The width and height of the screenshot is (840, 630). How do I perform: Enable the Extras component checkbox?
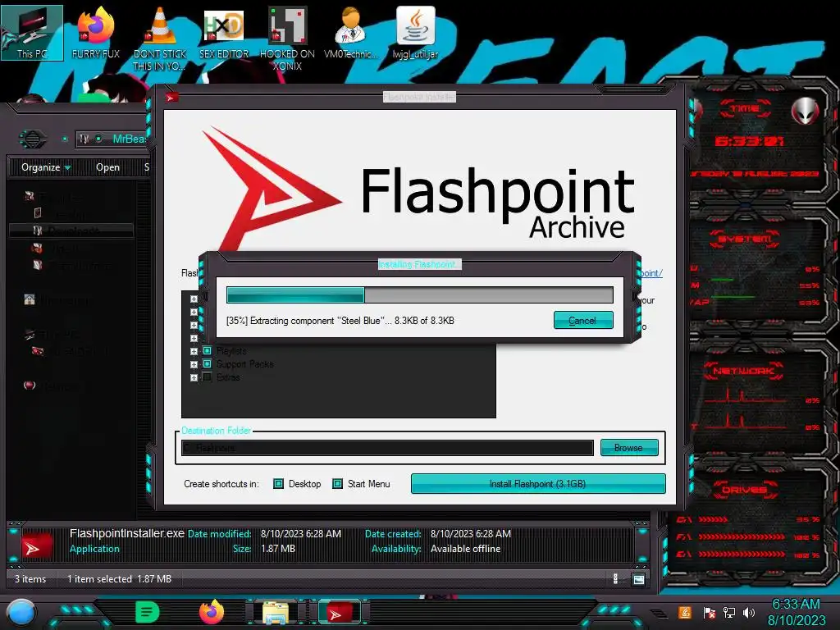click(x=208, y=377)
